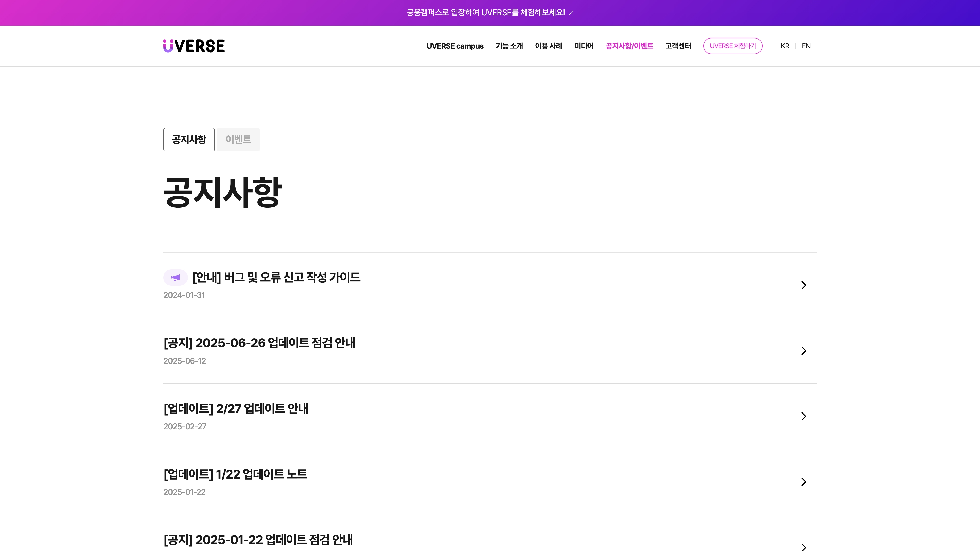Open chevron for bug report guide notice
Screen dimensions: 980x551
(x=803, y=285)
